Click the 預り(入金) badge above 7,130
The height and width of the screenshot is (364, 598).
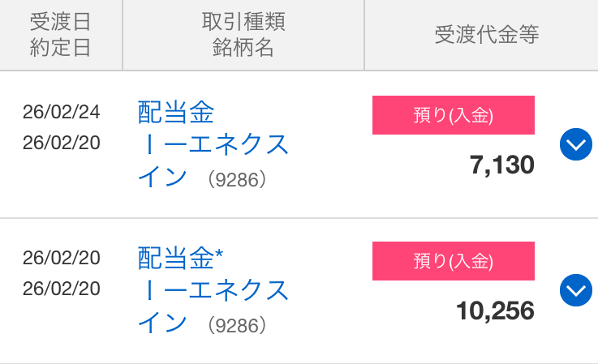pyautogui.click(x=453, y=115)
